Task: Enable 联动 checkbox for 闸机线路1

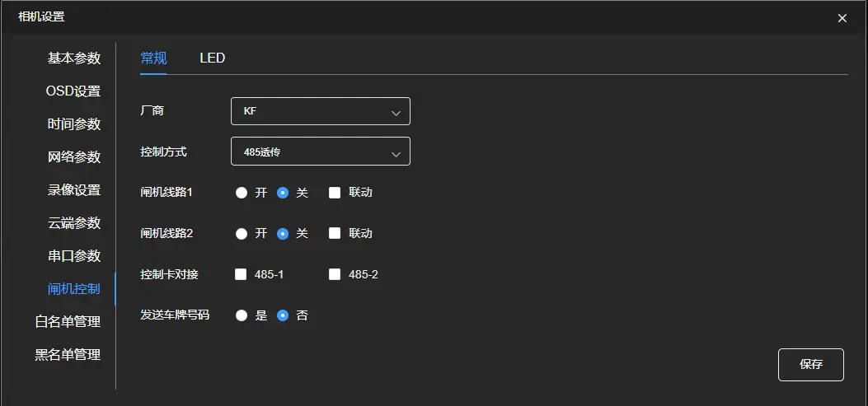Action: (335, 193)
